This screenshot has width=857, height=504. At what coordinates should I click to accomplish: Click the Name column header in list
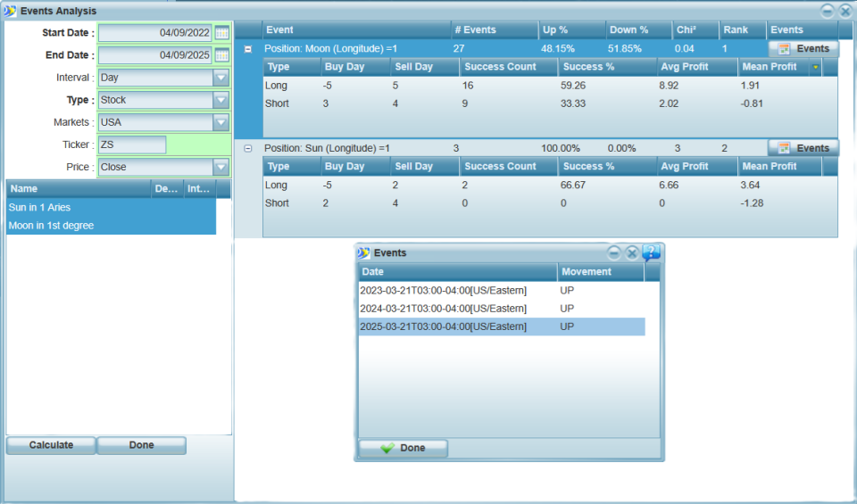(x=79, y=189)
